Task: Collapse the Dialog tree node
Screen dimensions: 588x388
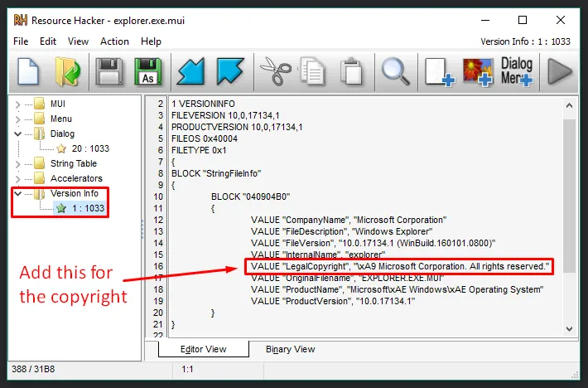Action: click(x=17, y=133)
